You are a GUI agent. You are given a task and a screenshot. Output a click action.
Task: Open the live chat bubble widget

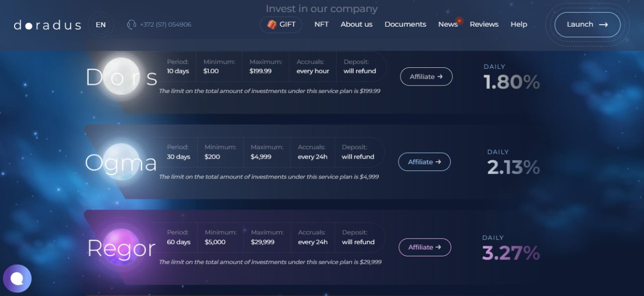coord(17,278)
